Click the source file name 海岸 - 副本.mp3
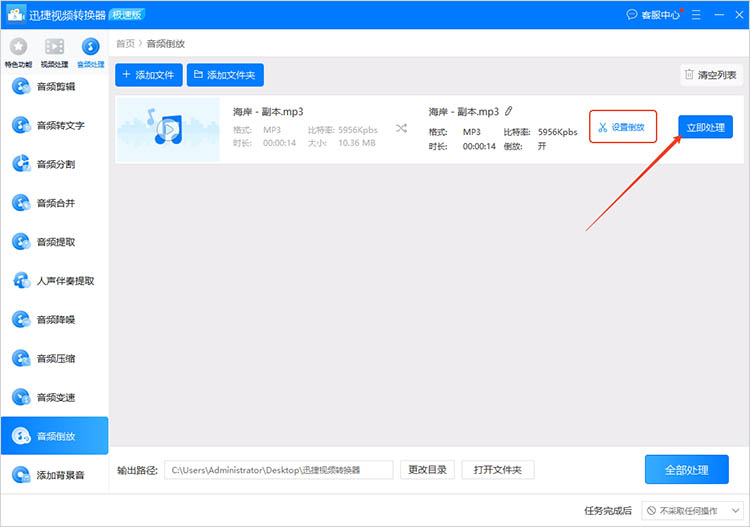 (x=268, y=112)
